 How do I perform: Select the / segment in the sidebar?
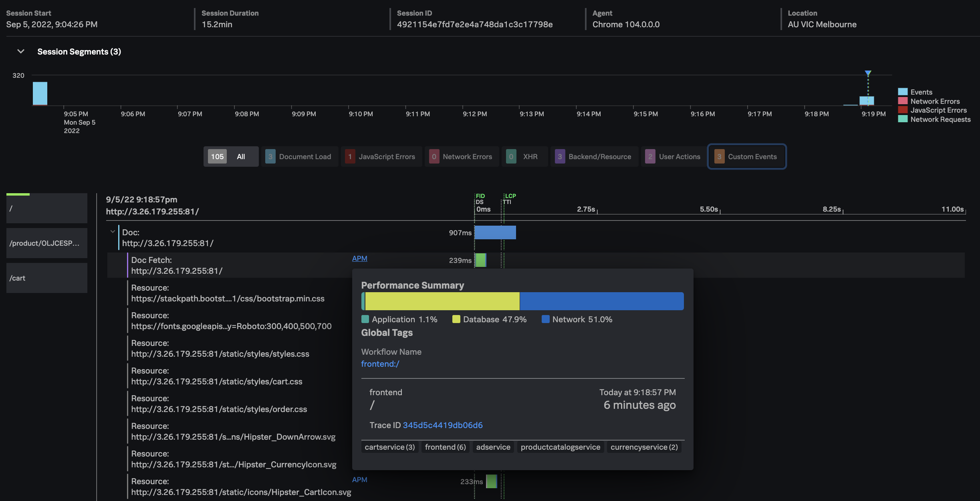(x=46, y=208)
